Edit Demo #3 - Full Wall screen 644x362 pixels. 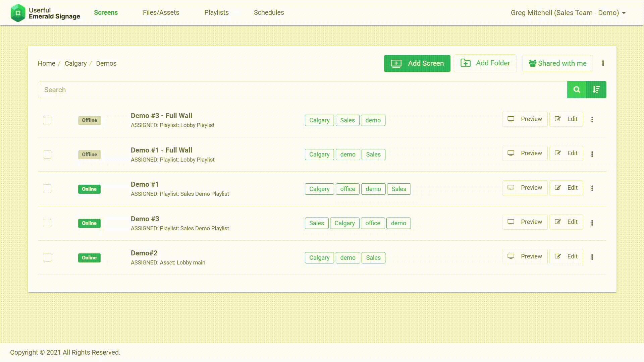point(566,119)
